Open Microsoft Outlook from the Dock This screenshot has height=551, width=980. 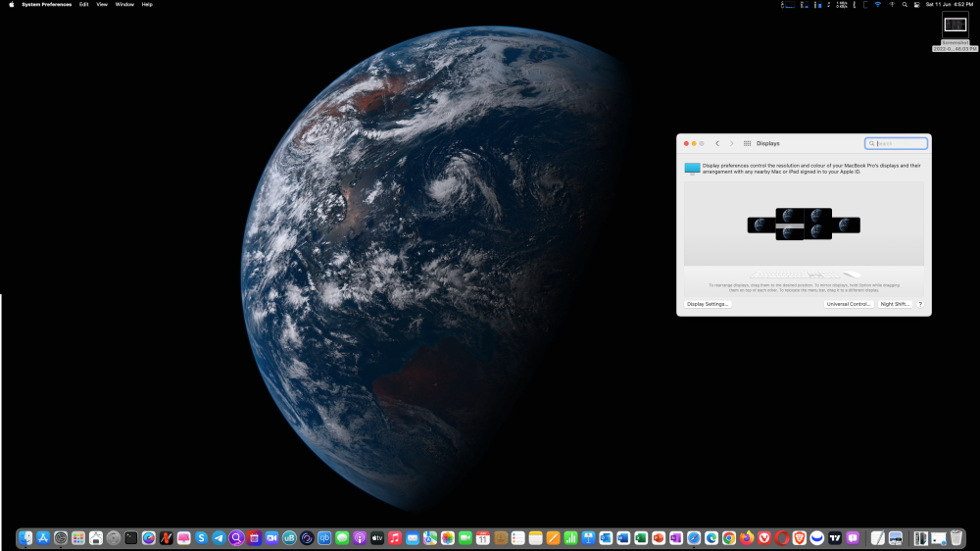point(606,538)
